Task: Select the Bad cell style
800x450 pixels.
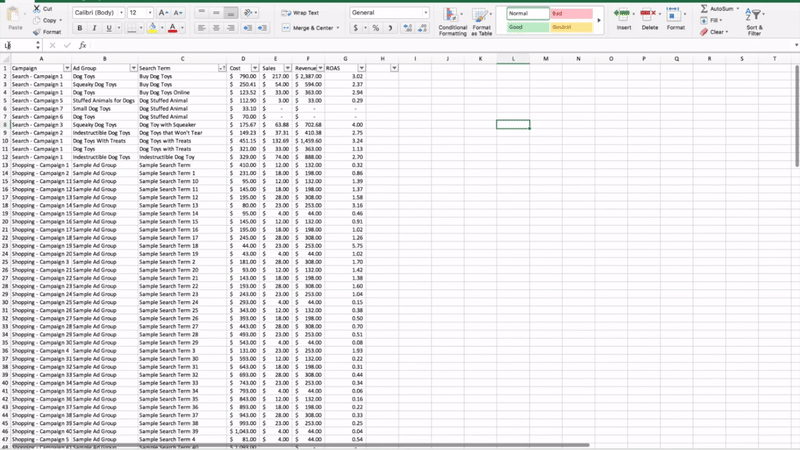Action: pyautogui.click(x=571, y=13)
